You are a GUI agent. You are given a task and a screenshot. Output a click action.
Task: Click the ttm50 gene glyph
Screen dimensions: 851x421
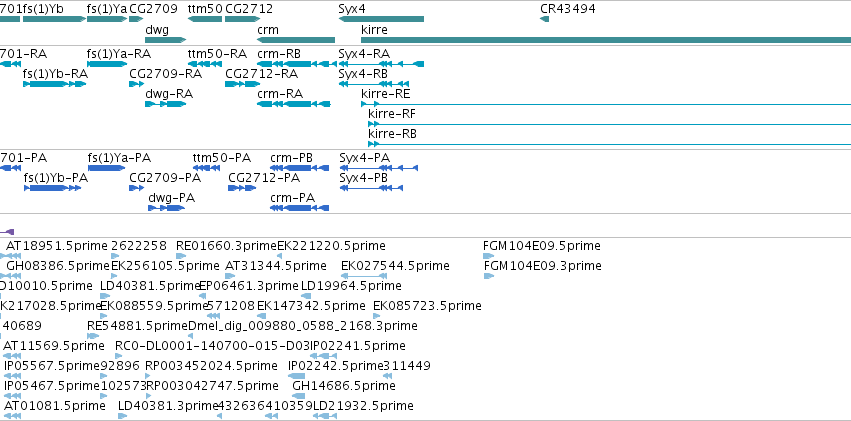click(x=205, y=20)
